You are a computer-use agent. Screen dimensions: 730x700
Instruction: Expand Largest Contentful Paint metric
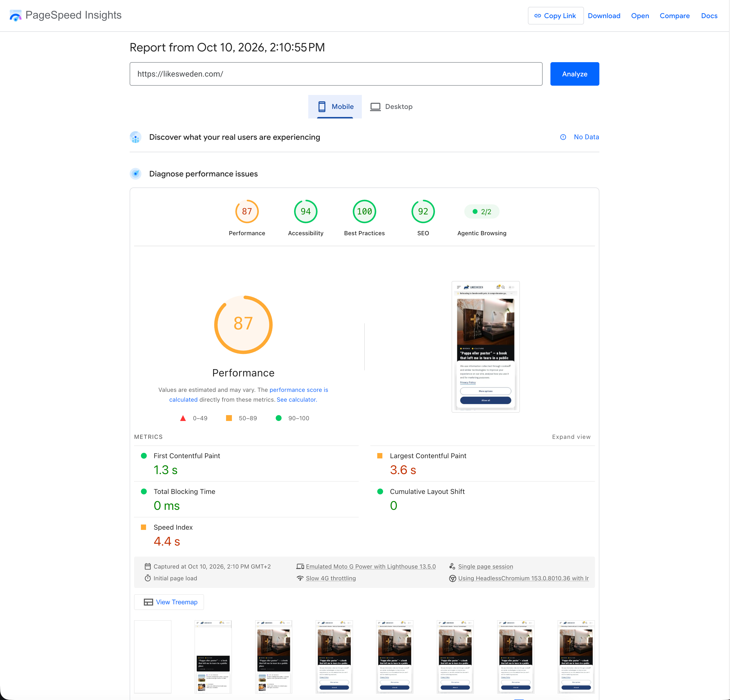(482, 463)
